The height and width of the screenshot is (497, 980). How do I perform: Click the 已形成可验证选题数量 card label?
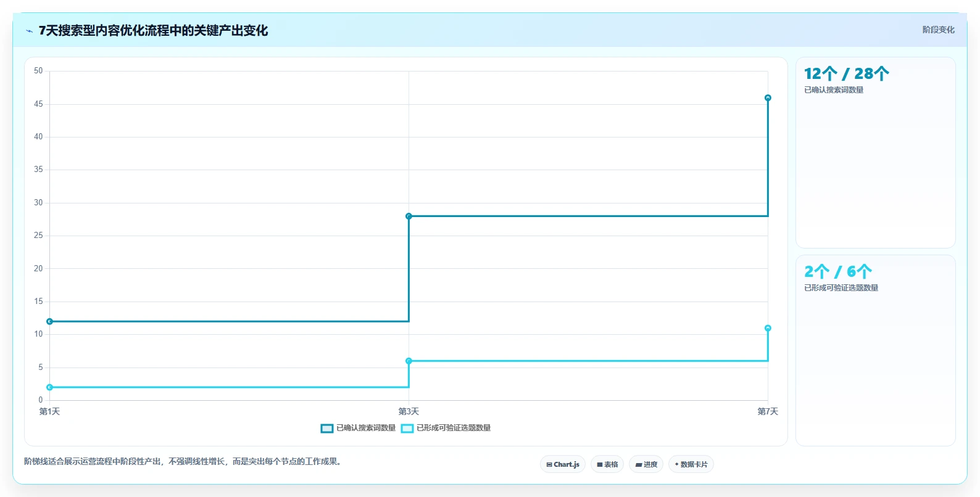(x=841, y=288)
